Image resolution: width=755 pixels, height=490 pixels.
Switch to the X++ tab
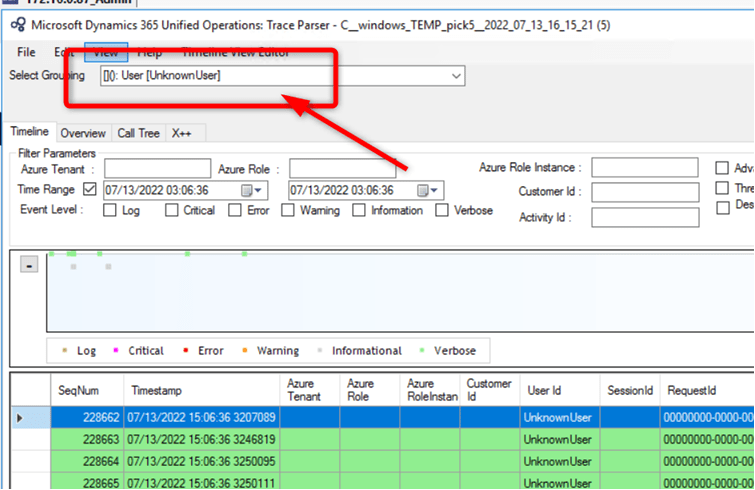coord(181,133)
